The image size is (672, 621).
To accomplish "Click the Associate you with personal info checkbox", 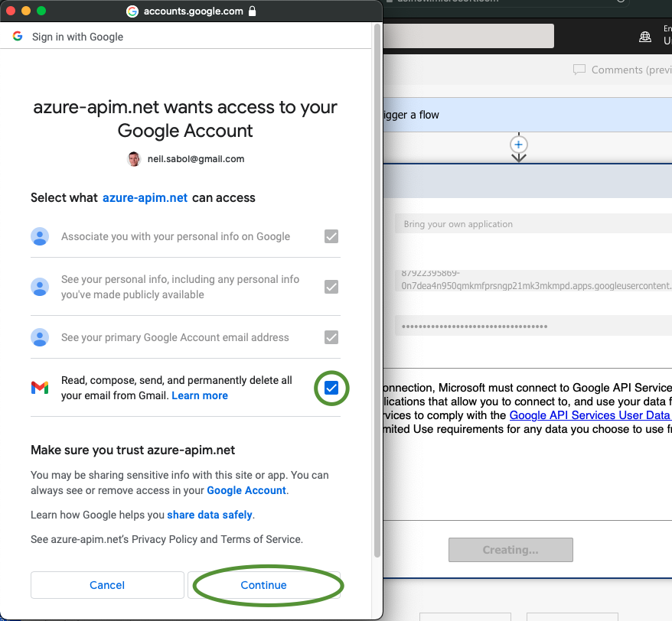I will (331, 236).
